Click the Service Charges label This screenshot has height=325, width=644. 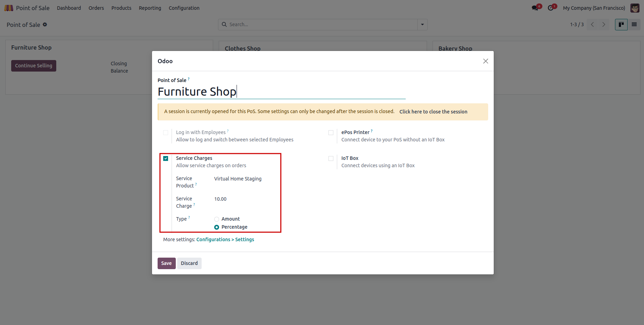point(194,158)
